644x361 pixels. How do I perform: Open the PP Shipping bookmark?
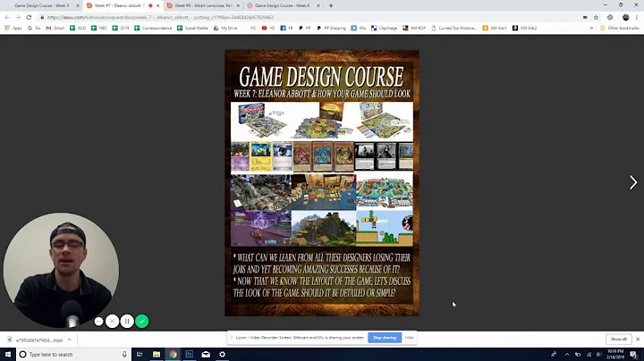(x=331, y=28)
